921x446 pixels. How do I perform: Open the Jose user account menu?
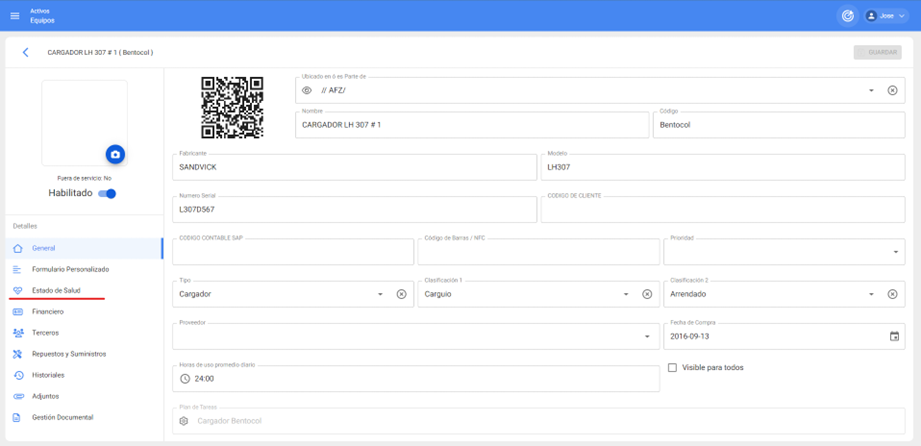click(886, 16)
